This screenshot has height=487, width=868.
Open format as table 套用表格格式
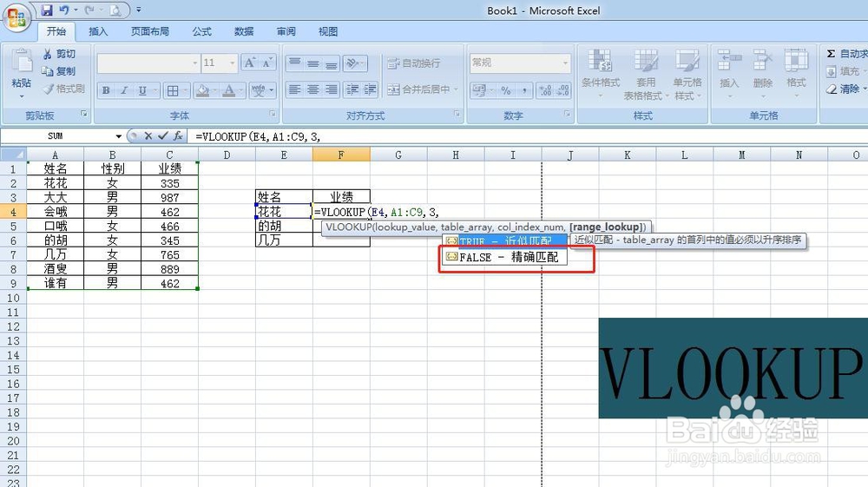(x=646, y=74)
